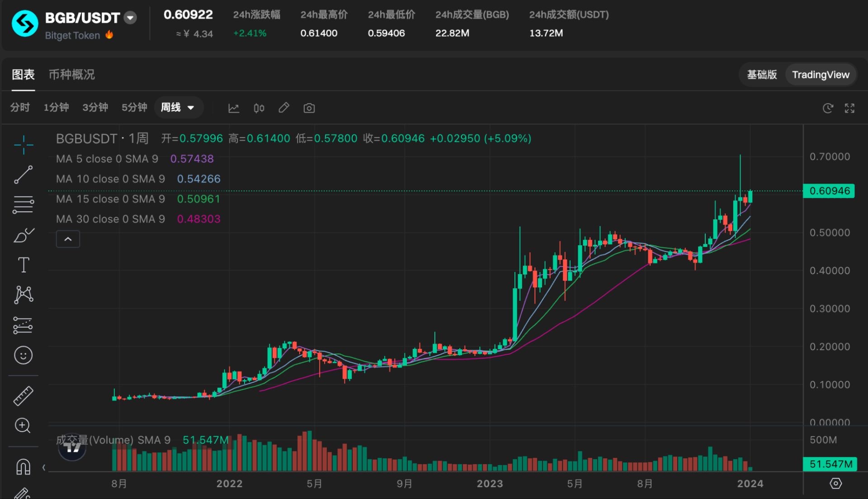Select the 分时 time interval

coord(20,108)
